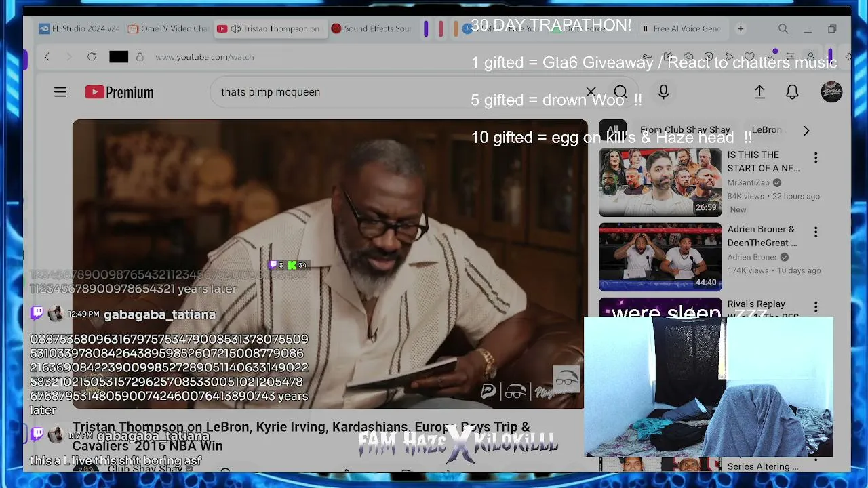Open the player triangle icon in browser toolbar

[729, 57]
